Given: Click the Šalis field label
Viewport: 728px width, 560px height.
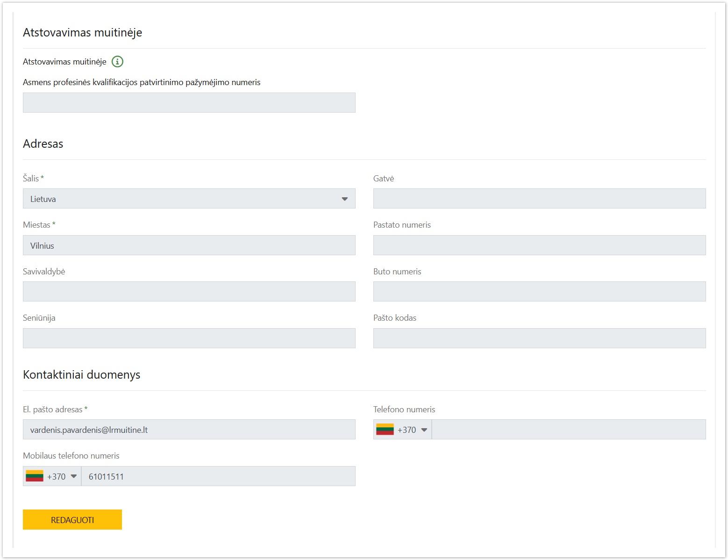Looking at the screenshot, I should point(33,179).
